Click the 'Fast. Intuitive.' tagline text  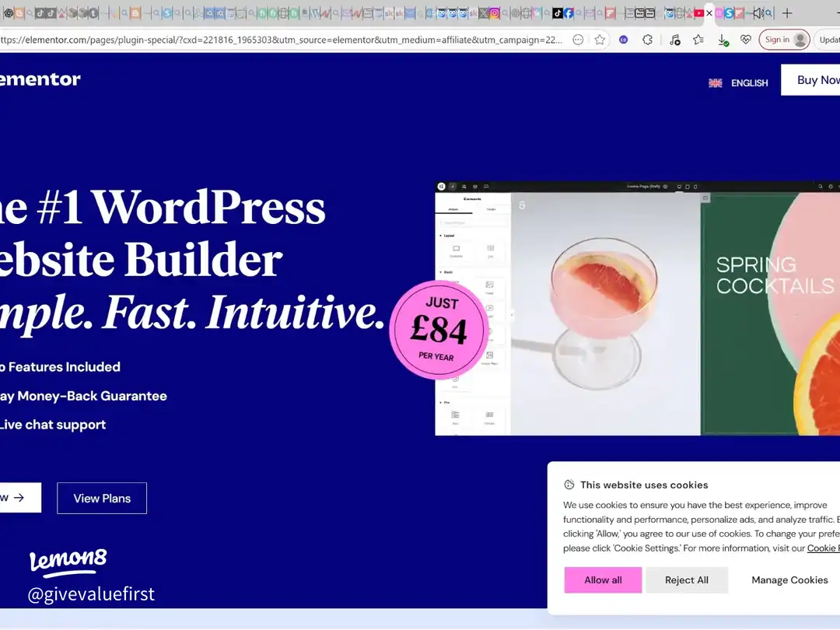[243, 313]
